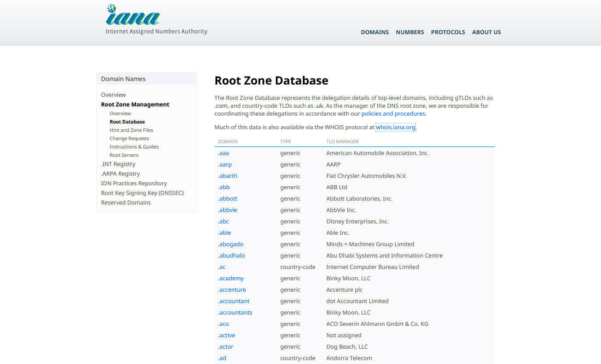Open the .aarp domain

click(x=225, y=164)
